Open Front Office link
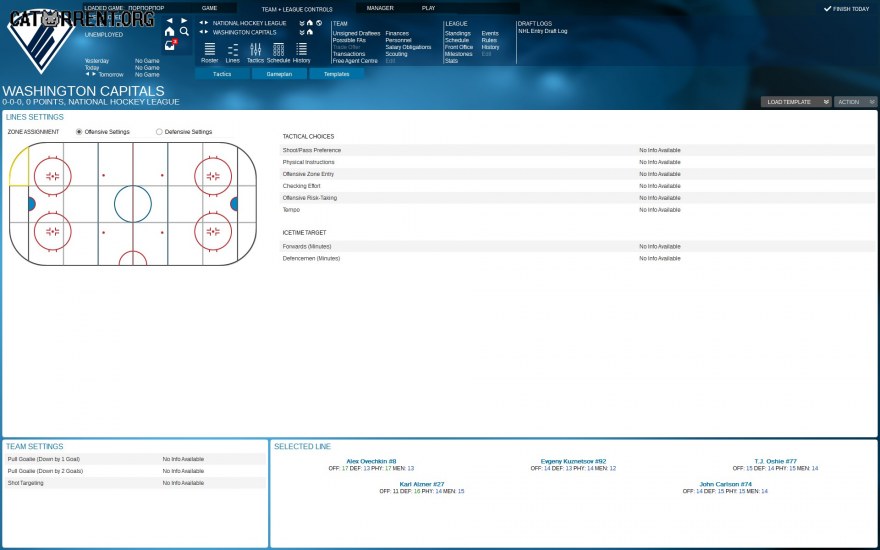Screen dimensions: 880x550 (459, 47)
